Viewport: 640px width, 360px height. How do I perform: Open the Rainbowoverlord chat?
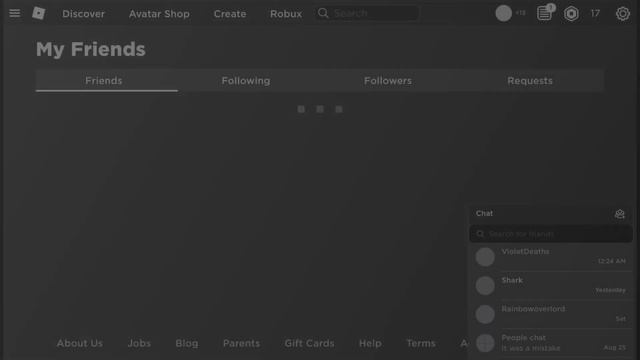551,314
